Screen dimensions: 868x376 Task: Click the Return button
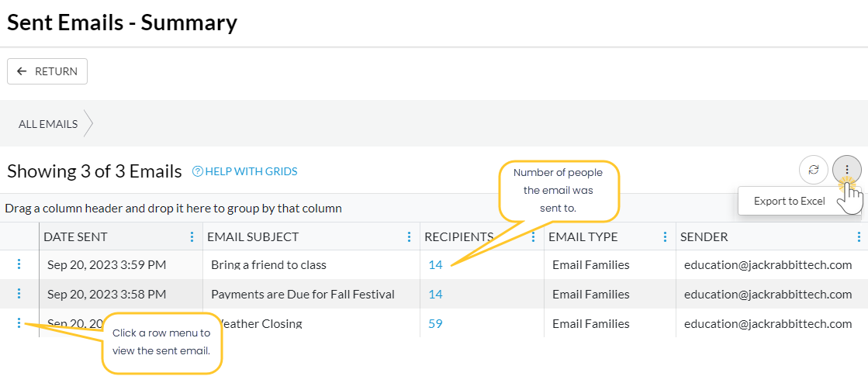(x=47, y=71)
